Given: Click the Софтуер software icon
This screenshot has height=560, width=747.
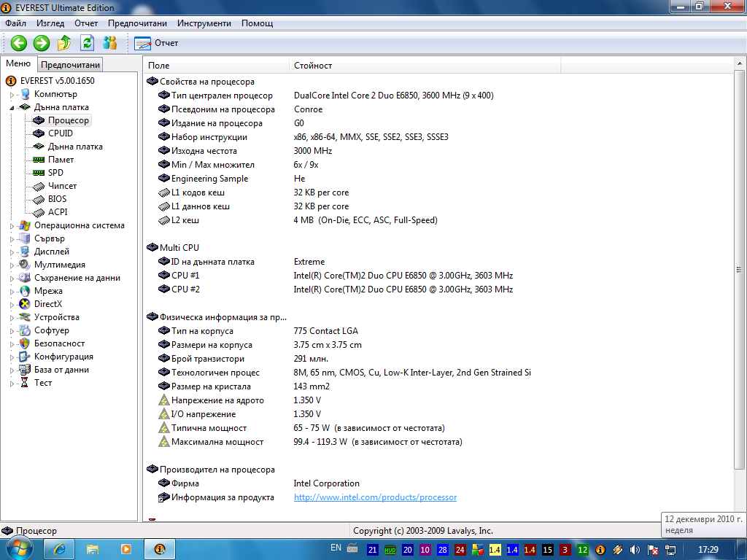Looking at the screenshot, I should tap(24, 330).
